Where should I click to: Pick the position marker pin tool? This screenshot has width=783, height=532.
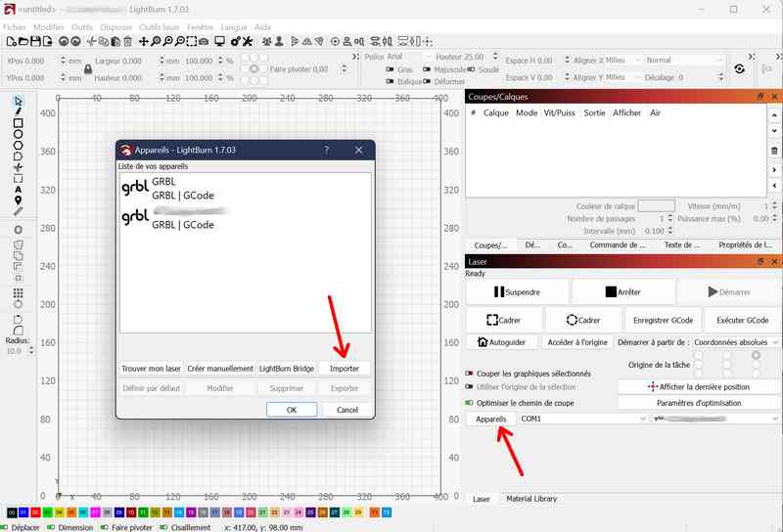click(18, 200)
